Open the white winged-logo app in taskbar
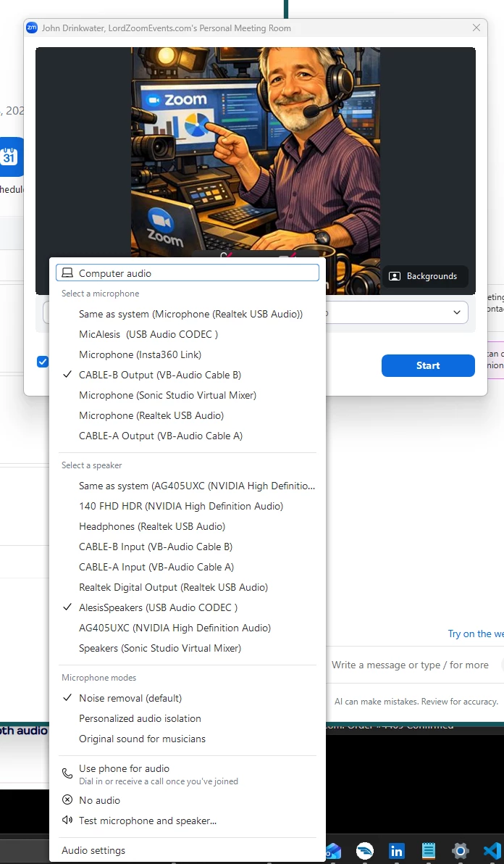Viewport: 504px width, 864px height. [x=365, y=851]
